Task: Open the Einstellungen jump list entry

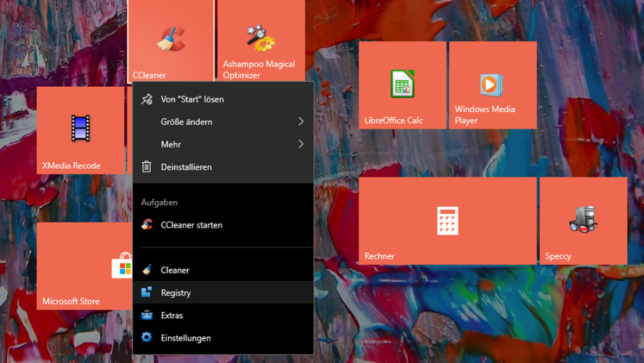Action: coord(223,338)
